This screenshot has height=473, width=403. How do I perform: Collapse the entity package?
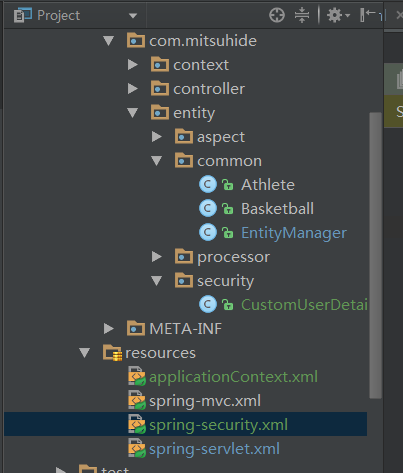133,113
